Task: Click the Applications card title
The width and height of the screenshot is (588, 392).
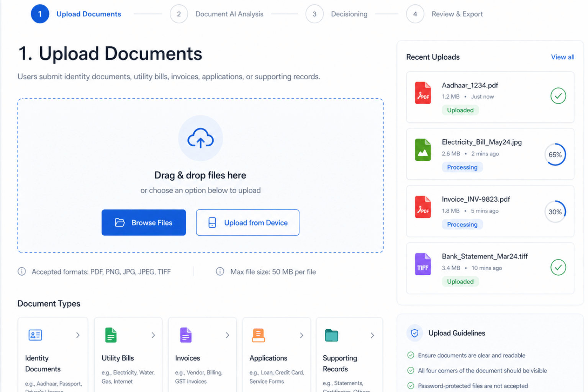Action: pyautogui.click(x=268, y=358)
